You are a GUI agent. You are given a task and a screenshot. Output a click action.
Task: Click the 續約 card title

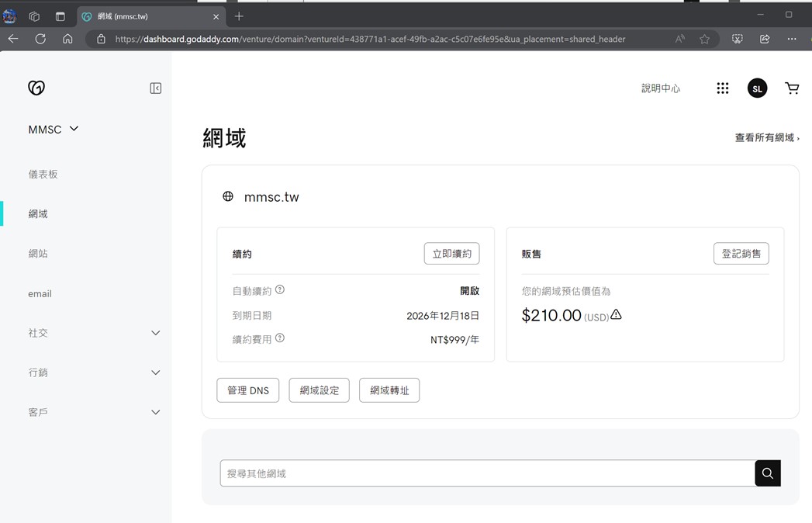click(242, 254)
